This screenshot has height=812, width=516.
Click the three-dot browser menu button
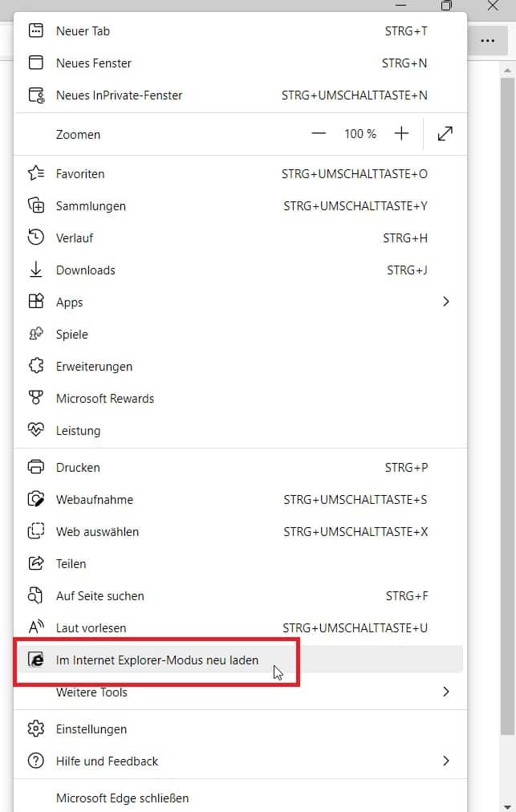coord(487,40)
